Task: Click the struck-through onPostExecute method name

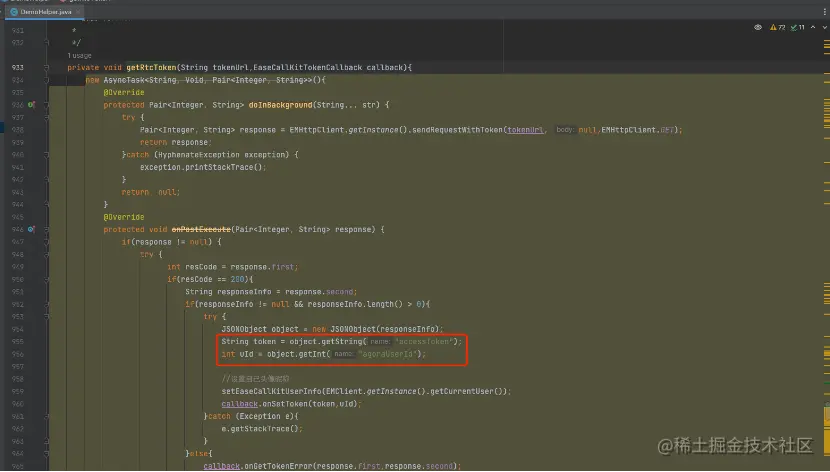Action: click(201, 230)
